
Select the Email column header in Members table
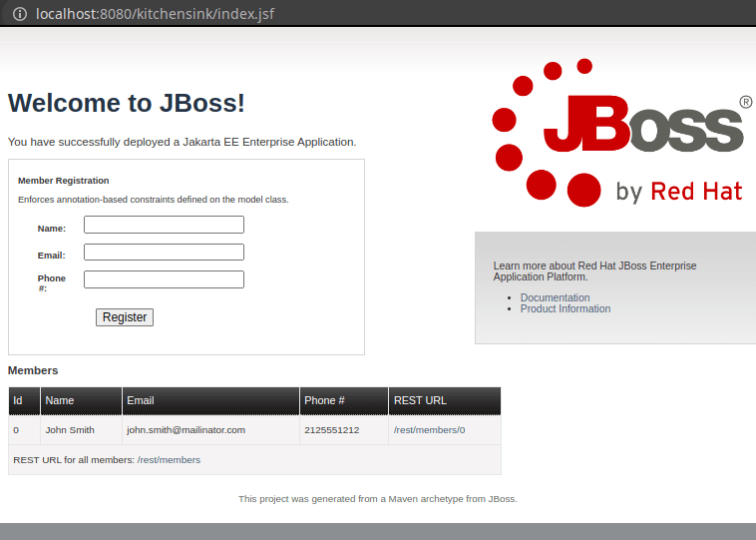coord(210,400)
